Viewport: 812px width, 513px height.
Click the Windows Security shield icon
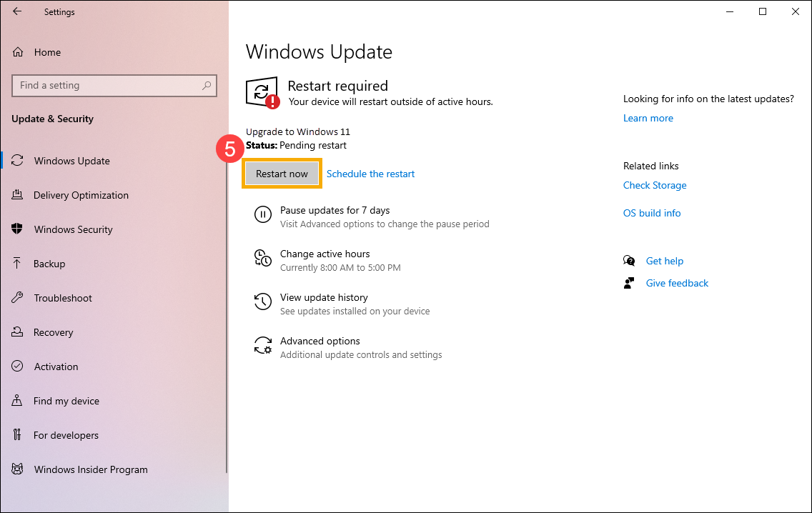[18, 229]
